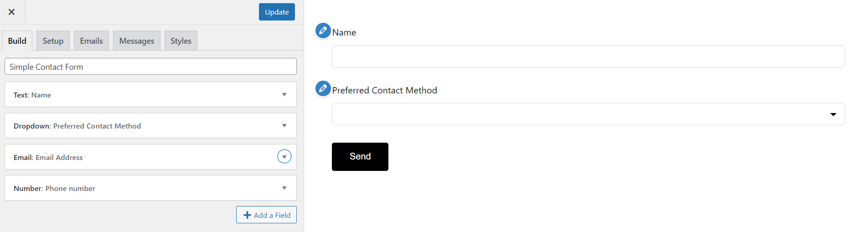This screenshot has height=232, width=868.
Task: Click the plus icon on Add a Field
Action: pyautogui.click(x=247, y=215)
